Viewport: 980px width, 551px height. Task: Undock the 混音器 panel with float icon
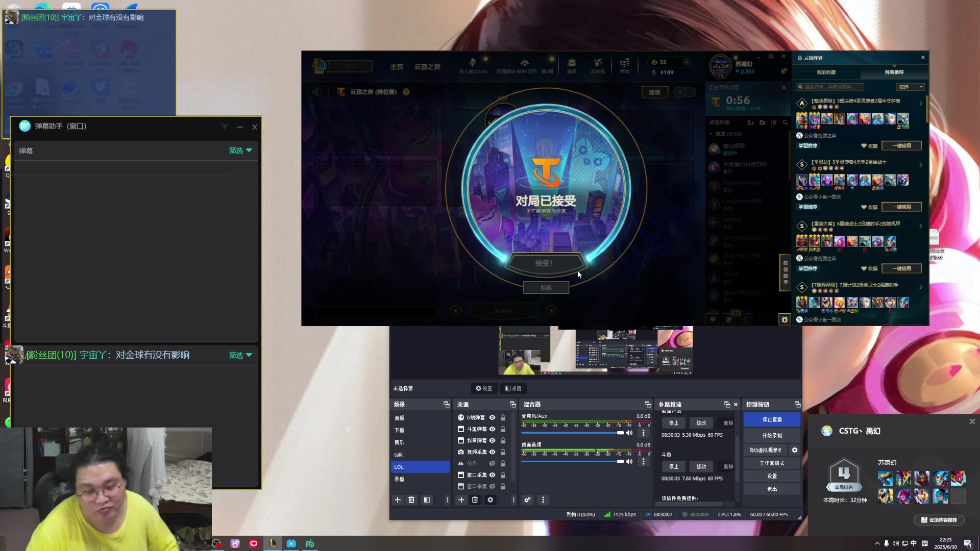(648, 404)
